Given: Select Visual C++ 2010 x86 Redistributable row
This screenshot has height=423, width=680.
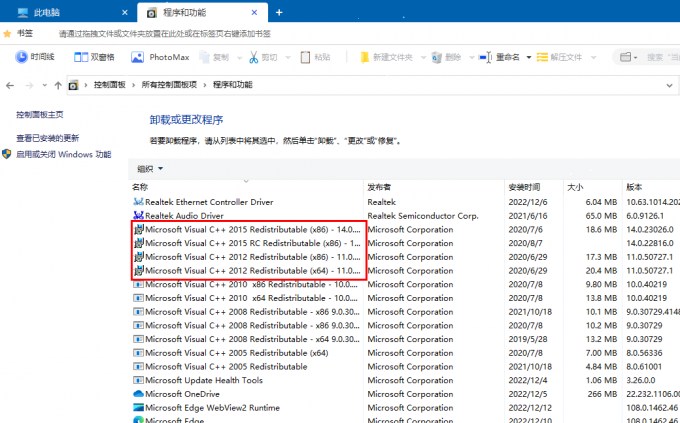Looking at the screenshot, I should point(405,284).
